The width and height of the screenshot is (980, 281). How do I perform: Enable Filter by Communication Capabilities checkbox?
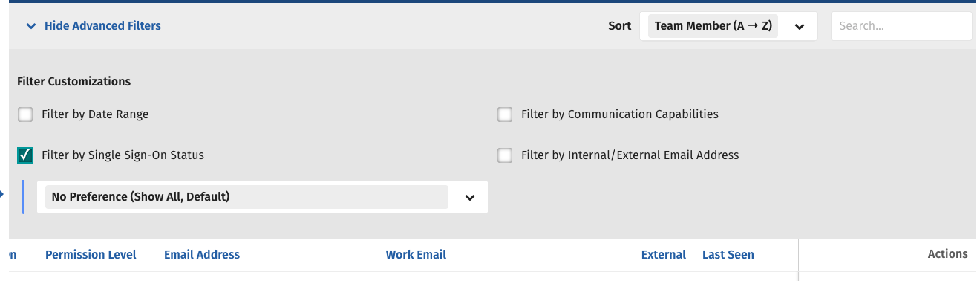point(505,114)
